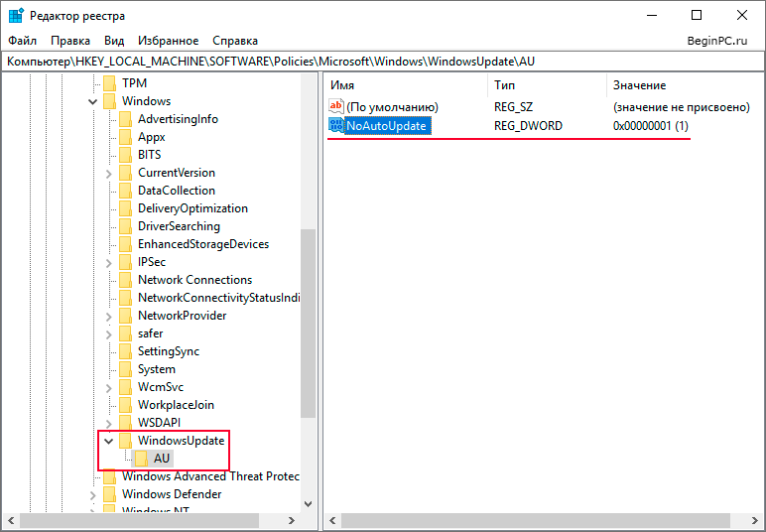The height and width of the screenshot is (532, 766).
Task: Expand the WSDAPI key
Action: pyautogui.click(x=108, y=424)
